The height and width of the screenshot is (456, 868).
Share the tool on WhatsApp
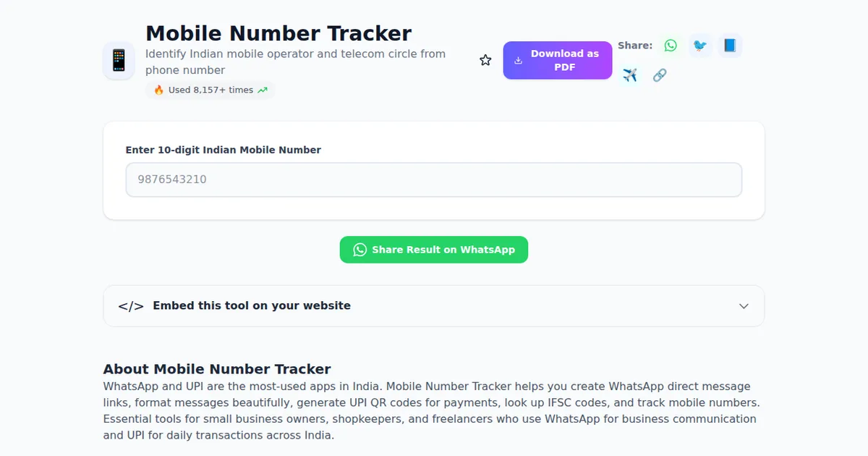[670, 45]
